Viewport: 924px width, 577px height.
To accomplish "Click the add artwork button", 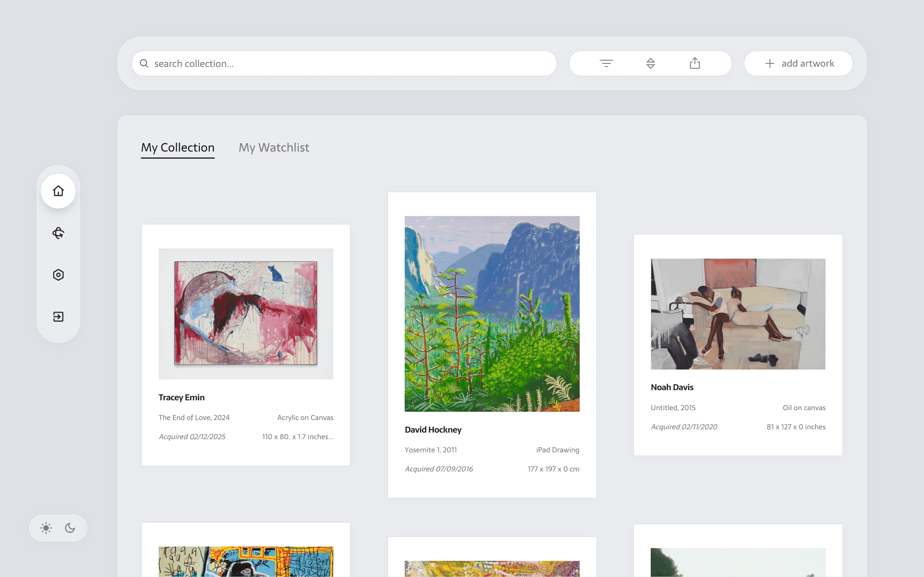I will 798,63.
